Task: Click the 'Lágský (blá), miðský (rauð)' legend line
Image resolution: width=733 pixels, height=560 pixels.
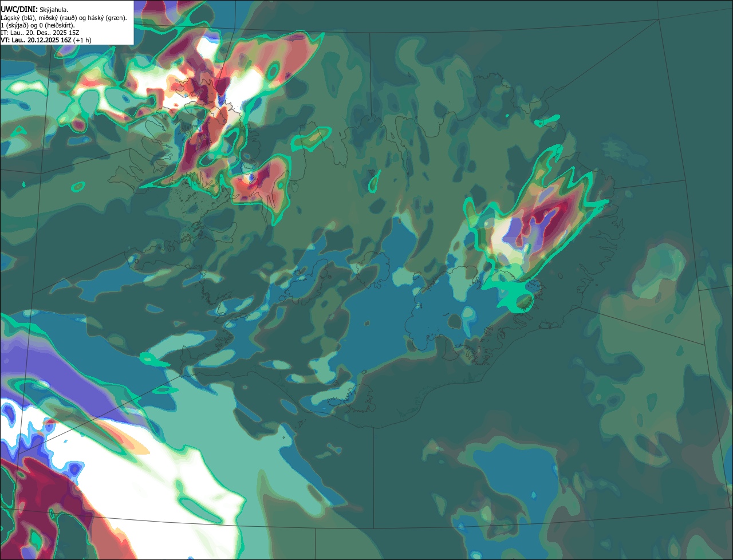Action: coord(64,18)
